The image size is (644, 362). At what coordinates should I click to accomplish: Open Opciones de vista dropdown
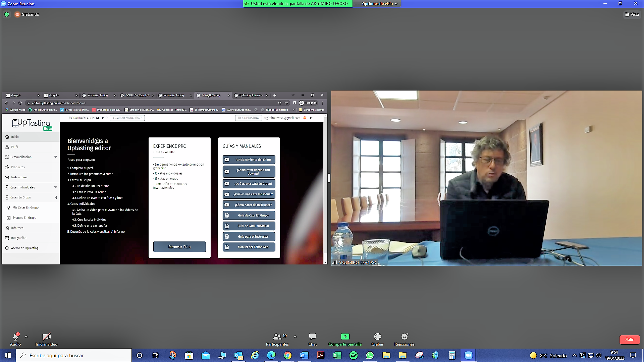coord(379,4)
